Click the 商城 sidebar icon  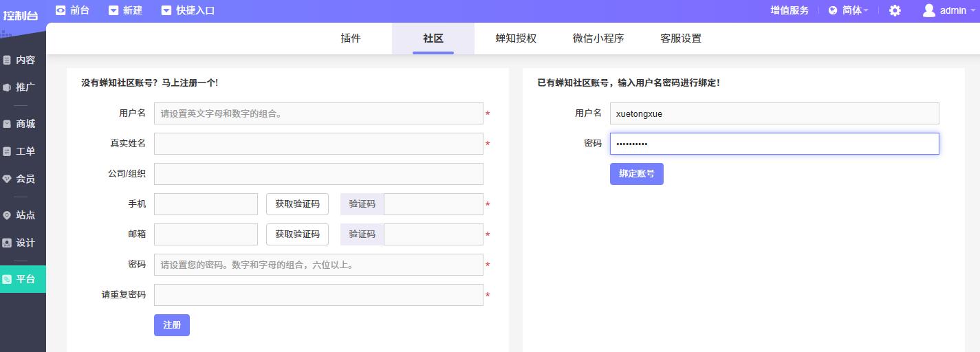point(7,124)
